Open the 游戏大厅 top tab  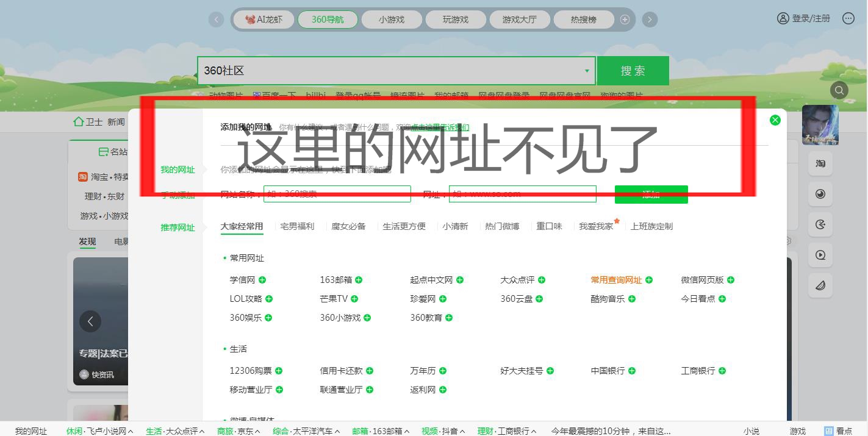[520, 20]
